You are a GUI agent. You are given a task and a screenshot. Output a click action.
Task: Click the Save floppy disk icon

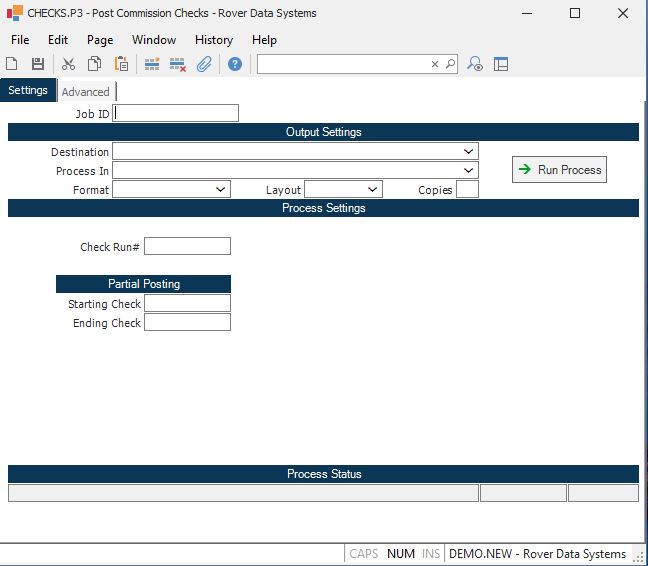tap(38, 64)
